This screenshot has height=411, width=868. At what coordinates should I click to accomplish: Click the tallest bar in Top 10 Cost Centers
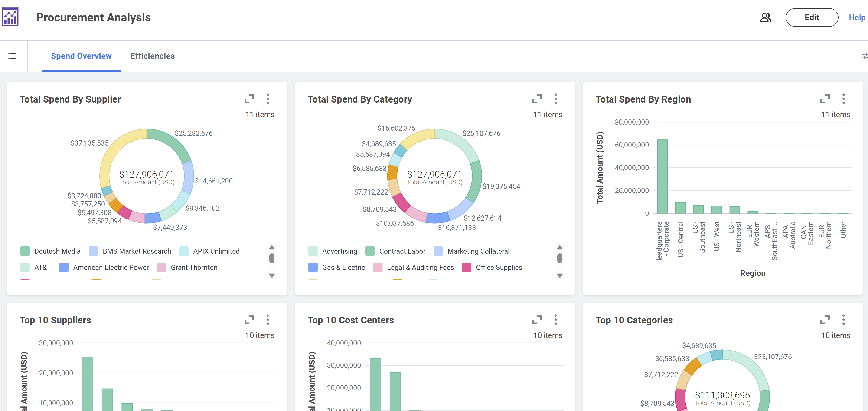coord(375,384)
